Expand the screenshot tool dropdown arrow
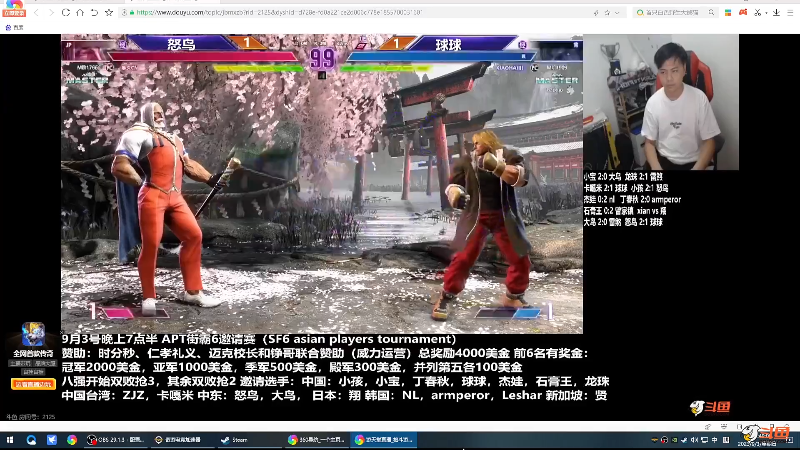The height and width of the screenshot is (450, 800). 766,13
